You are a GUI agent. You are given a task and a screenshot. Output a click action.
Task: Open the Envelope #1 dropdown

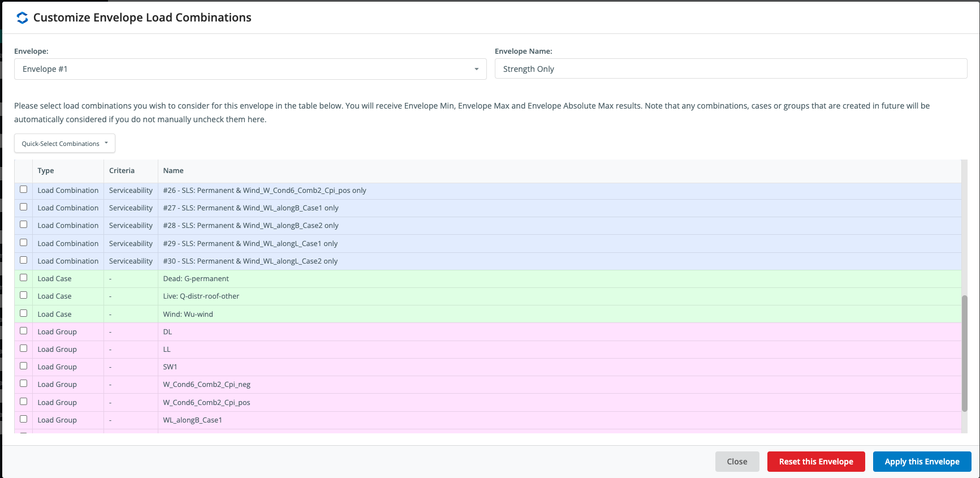point(250,69)
